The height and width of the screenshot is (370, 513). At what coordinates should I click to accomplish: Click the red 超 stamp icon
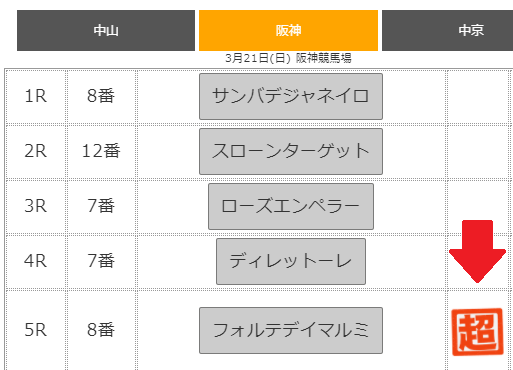coord(477,332)
